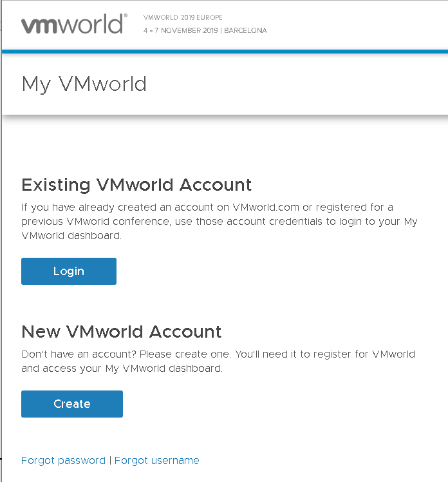Click the pipe separator between Forgot links

110,460
